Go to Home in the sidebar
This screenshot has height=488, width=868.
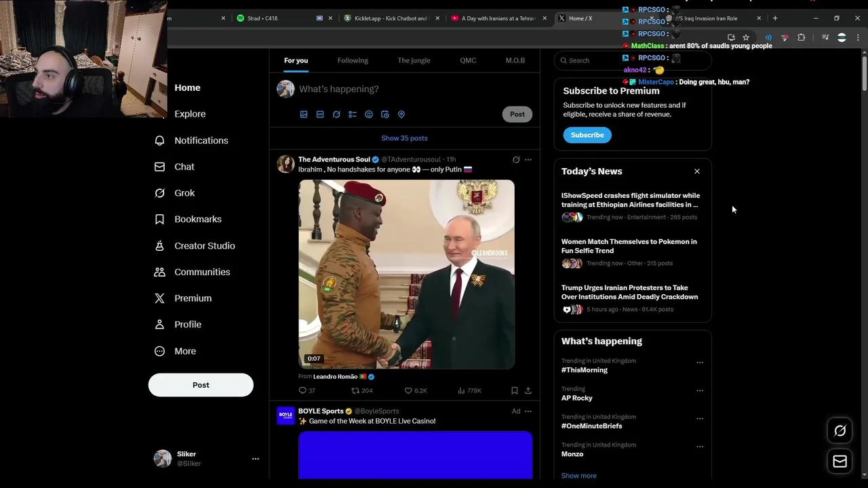click(187, 88)
